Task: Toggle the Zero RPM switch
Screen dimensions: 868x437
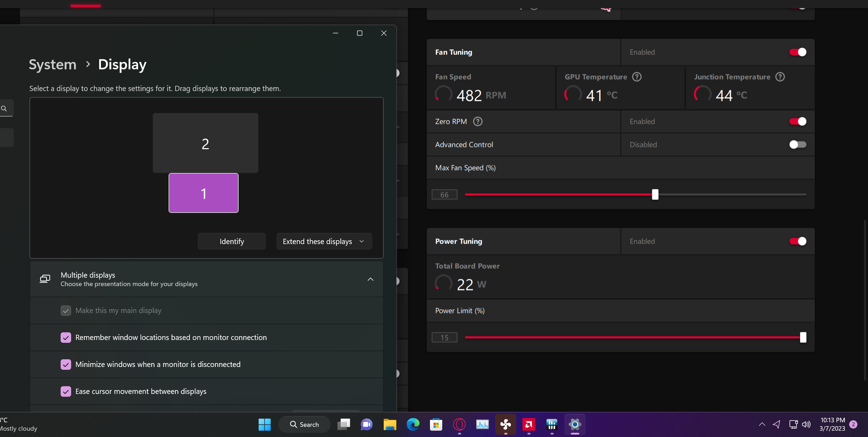Action: click(x=798, y=122)
